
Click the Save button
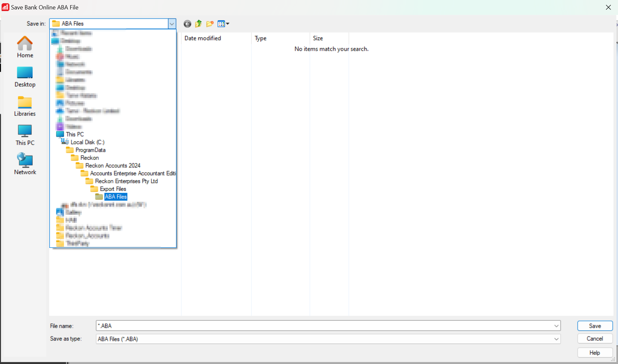595,326
